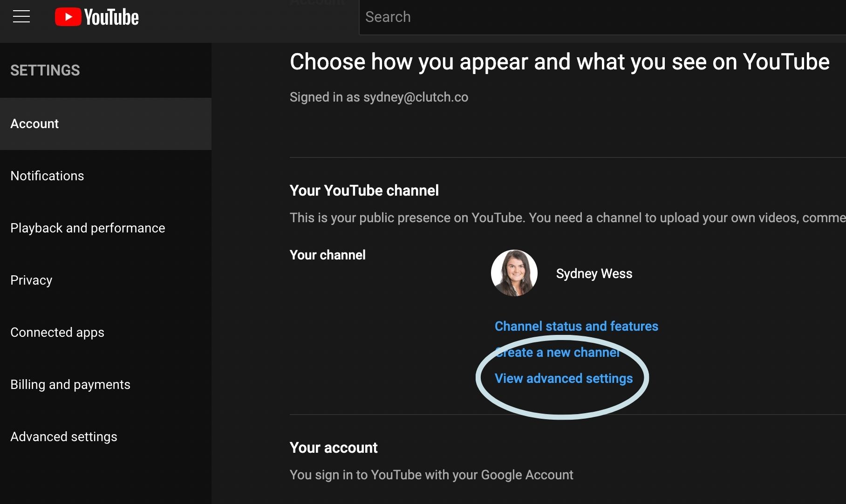View Connected apps settings
The height and width of the screenshot is (504, 846).
pyautogui.click(x=57, y=332)
